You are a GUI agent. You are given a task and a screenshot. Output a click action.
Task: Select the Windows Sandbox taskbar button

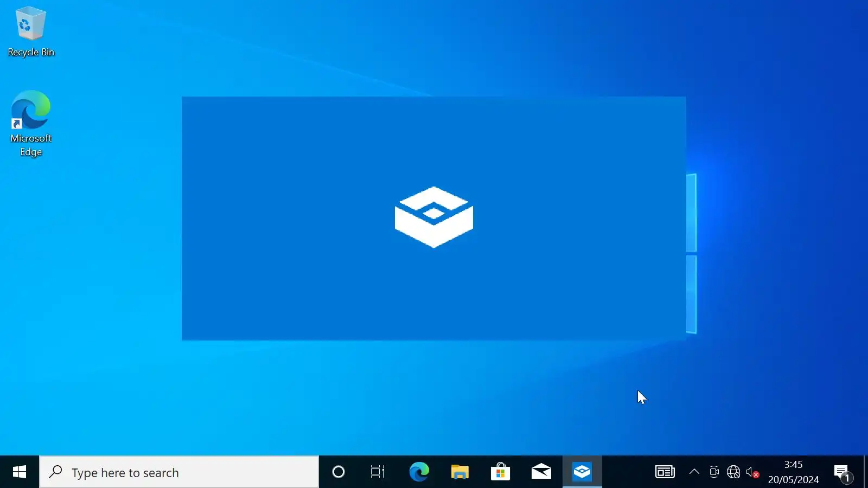tap(582, 472)
